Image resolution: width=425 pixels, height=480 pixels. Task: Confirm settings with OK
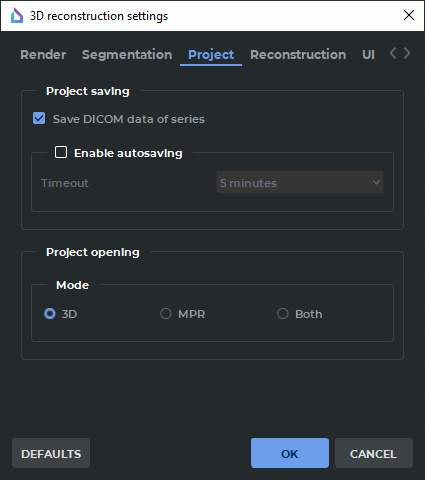click(x=290, y=453)
